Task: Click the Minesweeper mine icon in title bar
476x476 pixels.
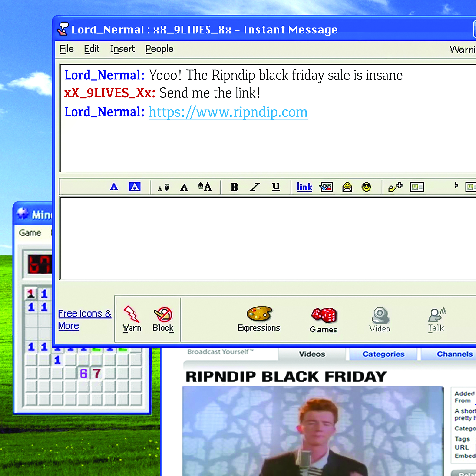Action: [x=22, y=213]
